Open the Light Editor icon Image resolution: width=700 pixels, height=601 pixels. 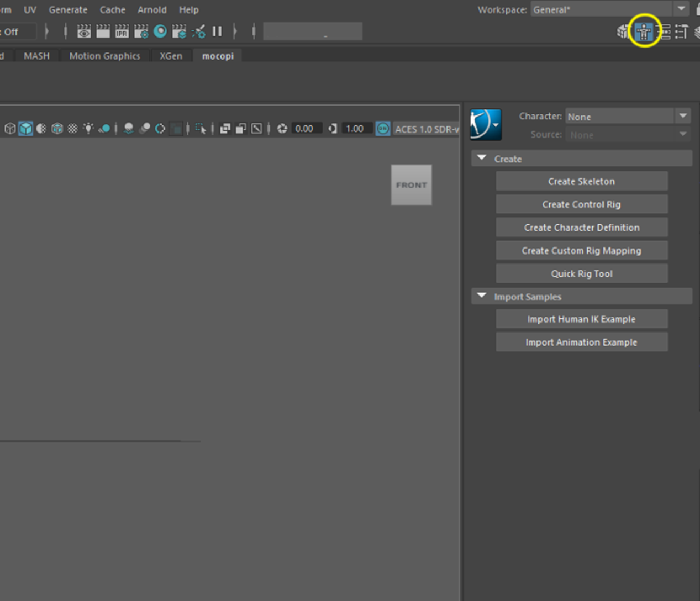198,32
